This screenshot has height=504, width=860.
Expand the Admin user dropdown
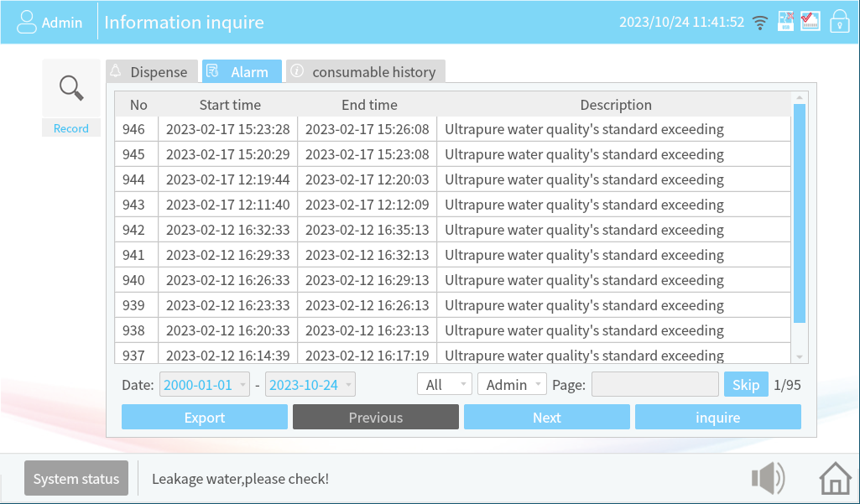point(513,384)
